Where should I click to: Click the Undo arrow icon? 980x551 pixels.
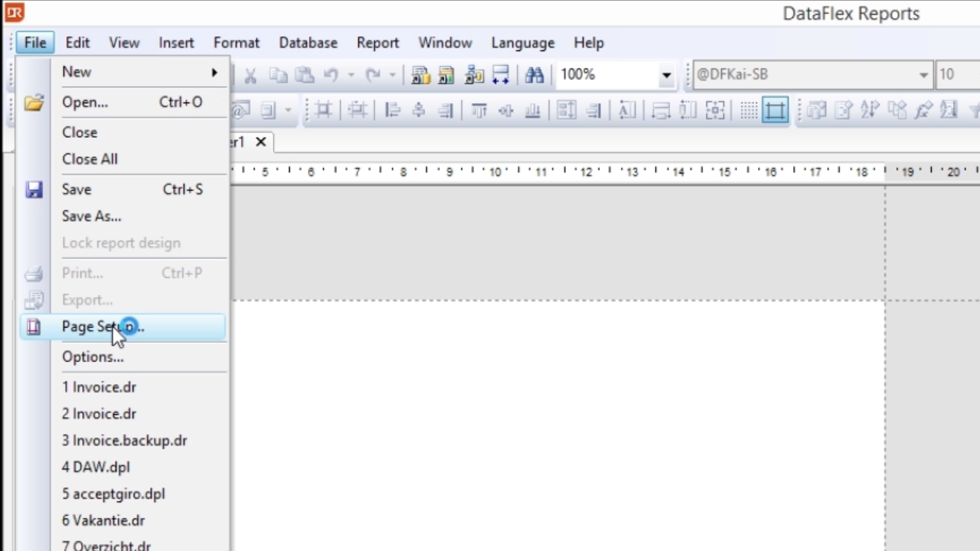pyautogui.click(x=331, y=76)
